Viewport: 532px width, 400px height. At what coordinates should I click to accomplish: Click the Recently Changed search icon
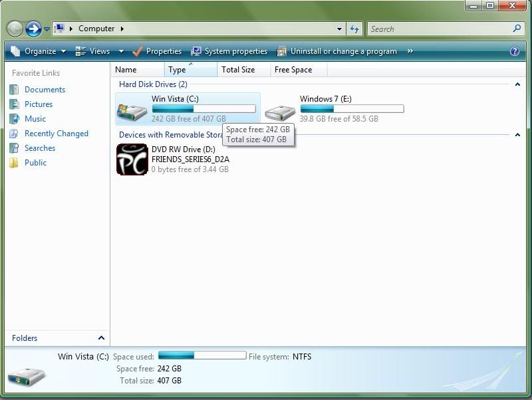pyautogui.click(x=14, y=133)
